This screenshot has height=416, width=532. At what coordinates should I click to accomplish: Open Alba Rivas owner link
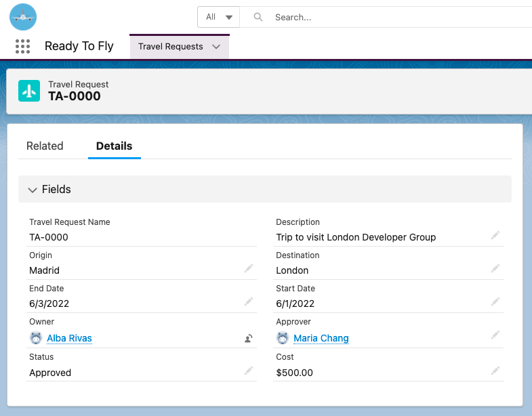pyautogui.click(x=69, y=338)
